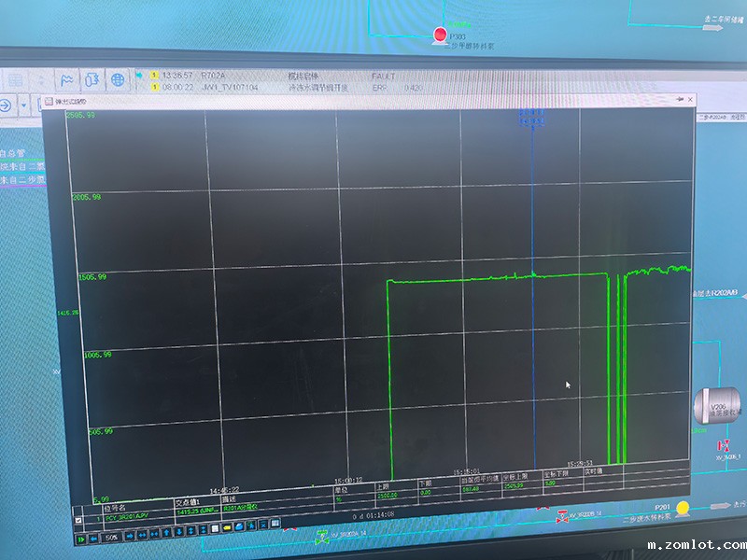The height and width of the screenshot is (560, 747).
Task: Click the P303 red pump indicator
Action: tap(440, 35)
